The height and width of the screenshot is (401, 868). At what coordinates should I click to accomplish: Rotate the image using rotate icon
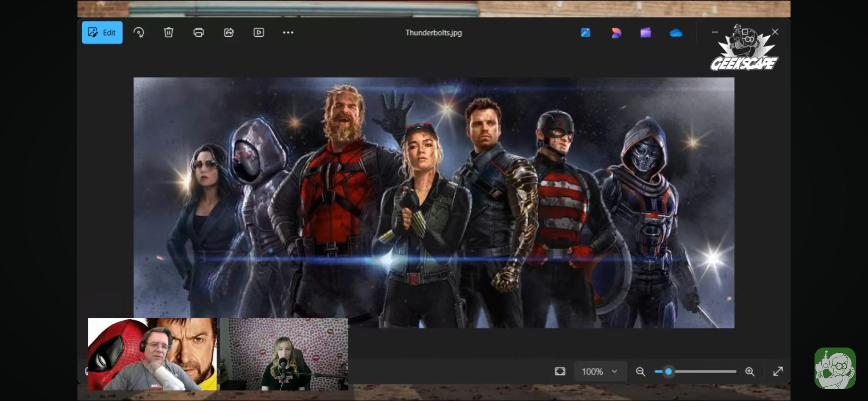[x=138, y=33]
